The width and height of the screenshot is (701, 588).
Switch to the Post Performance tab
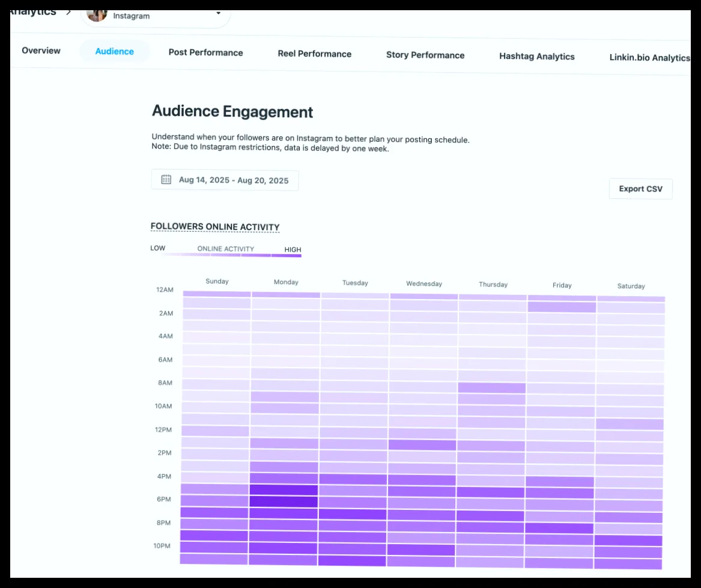(205, 52)
